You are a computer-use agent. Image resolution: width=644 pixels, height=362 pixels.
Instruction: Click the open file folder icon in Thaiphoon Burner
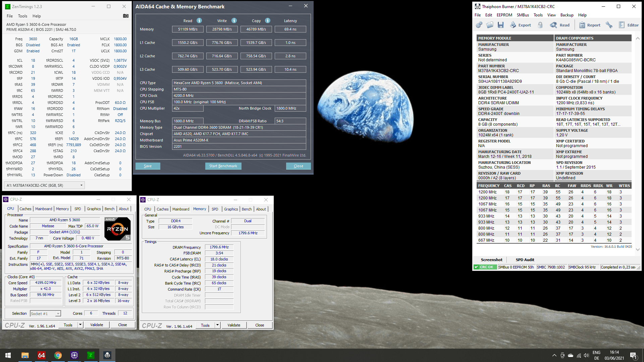pyautogui.click(x=490, y=25)
